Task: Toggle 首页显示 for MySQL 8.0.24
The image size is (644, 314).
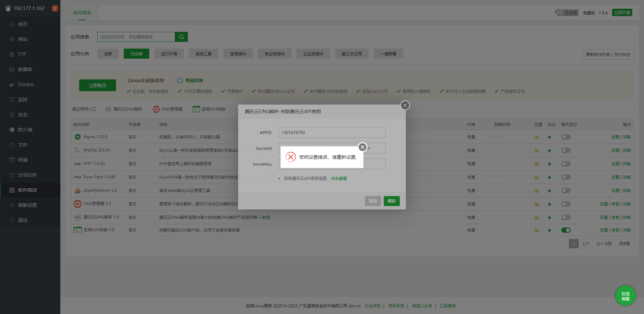Action: pos(566,150)
